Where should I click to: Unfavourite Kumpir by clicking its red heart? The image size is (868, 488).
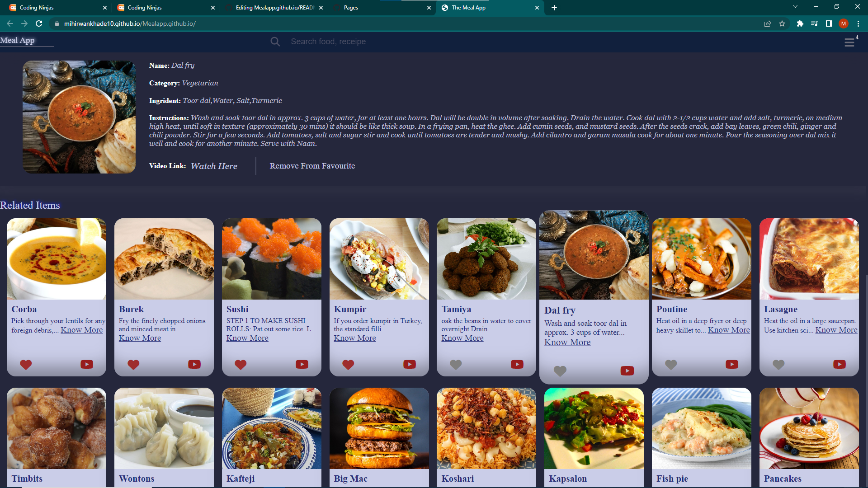(x=348, y=365)
